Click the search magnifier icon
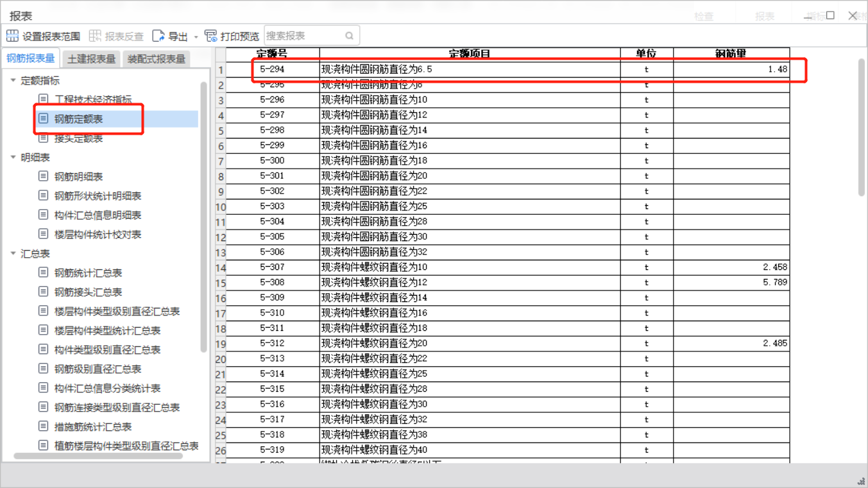Viewport: 868px width, 488px height. [x=350, y=36]
